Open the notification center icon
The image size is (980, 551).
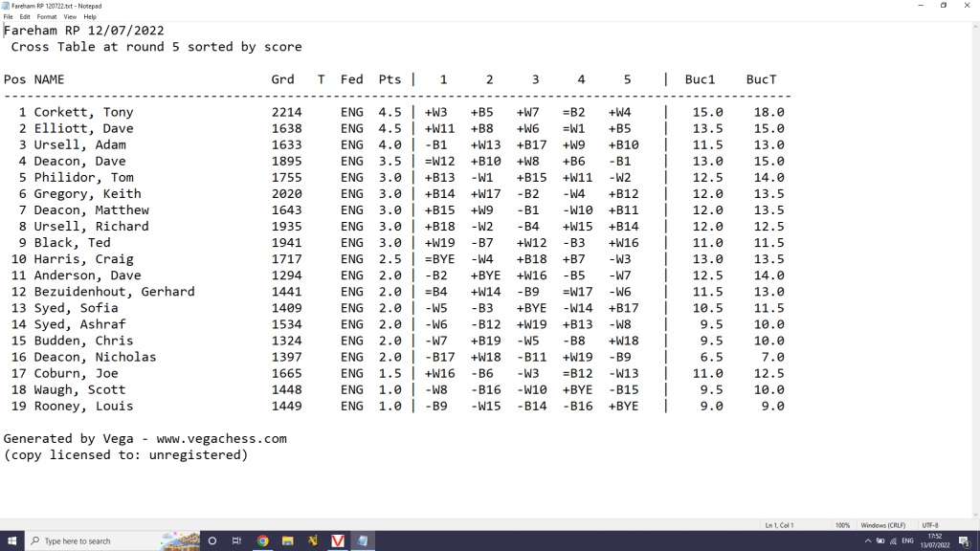[964, 540]
